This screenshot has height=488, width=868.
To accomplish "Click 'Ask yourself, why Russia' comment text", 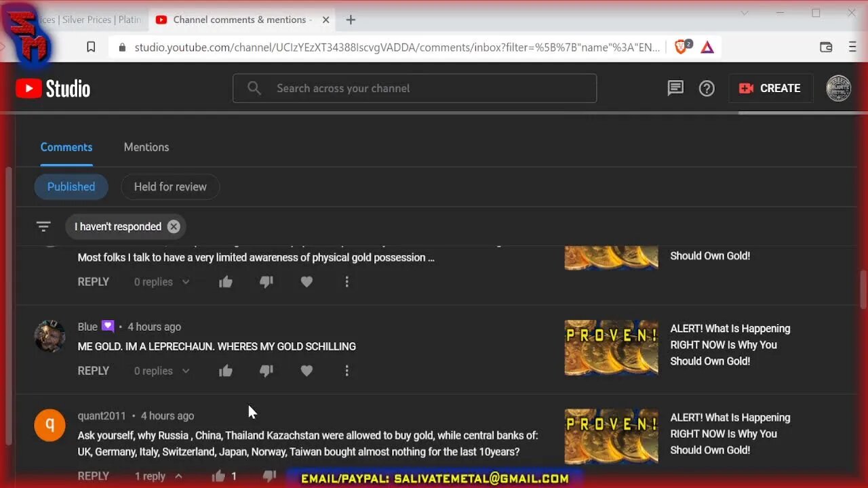I will pyautogui.click(x=308, y=443).
